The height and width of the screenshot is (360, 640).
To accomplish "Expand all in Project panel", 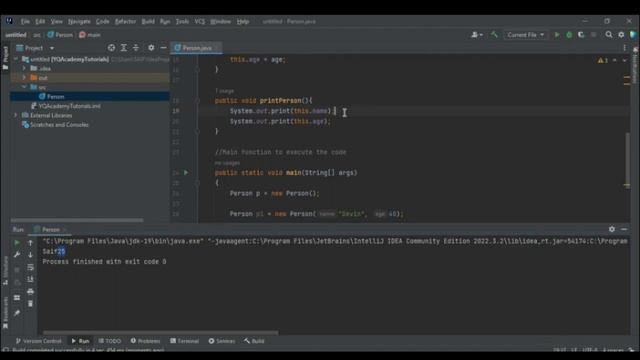I will click(x=124, y=48).
